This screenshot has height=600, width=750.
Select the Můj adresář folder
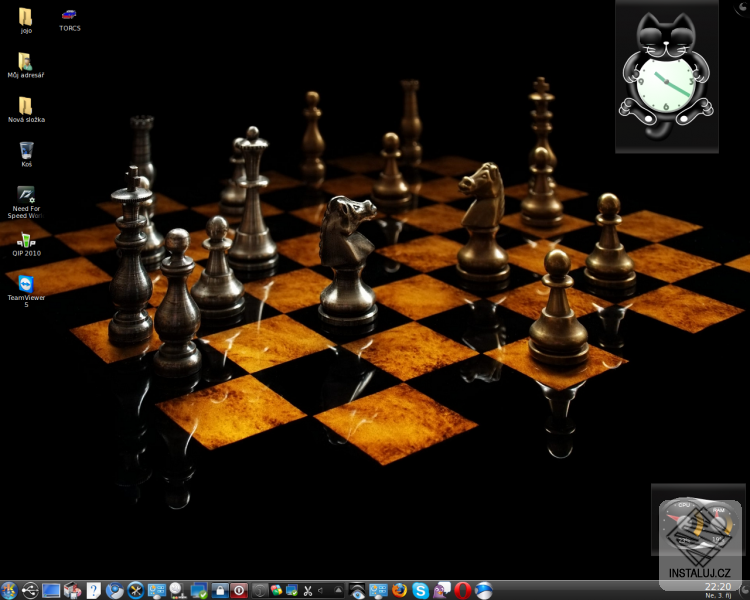26,66
